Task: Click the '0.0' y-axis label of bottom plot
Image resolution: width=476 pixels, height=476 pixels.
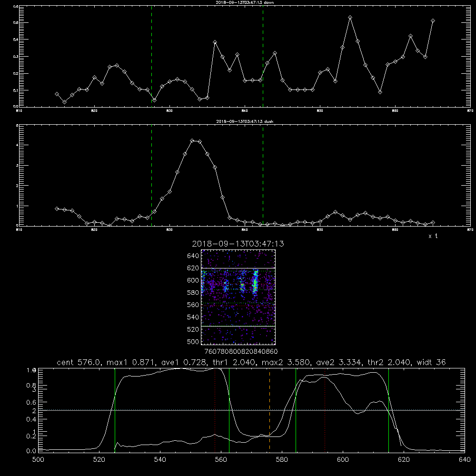Action: point(31,451)
